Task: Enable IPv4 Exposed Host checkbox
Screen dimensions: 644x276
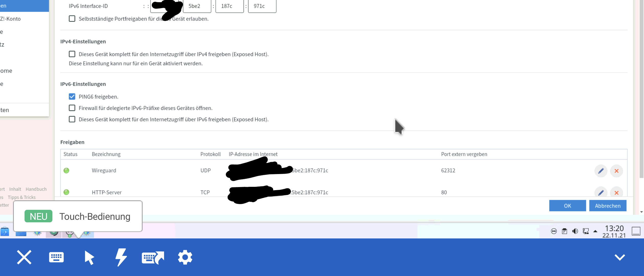Action: click(x=72, y=54)
